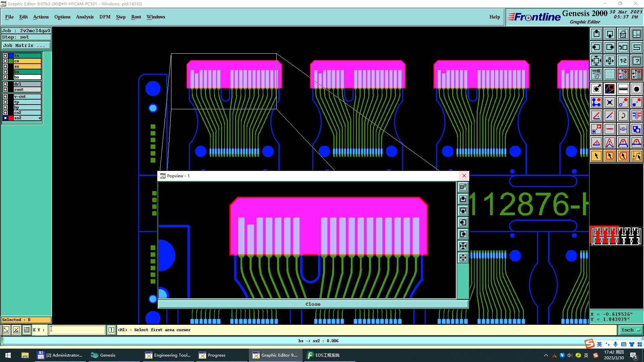Select the plain arrow selection tool

596,156
